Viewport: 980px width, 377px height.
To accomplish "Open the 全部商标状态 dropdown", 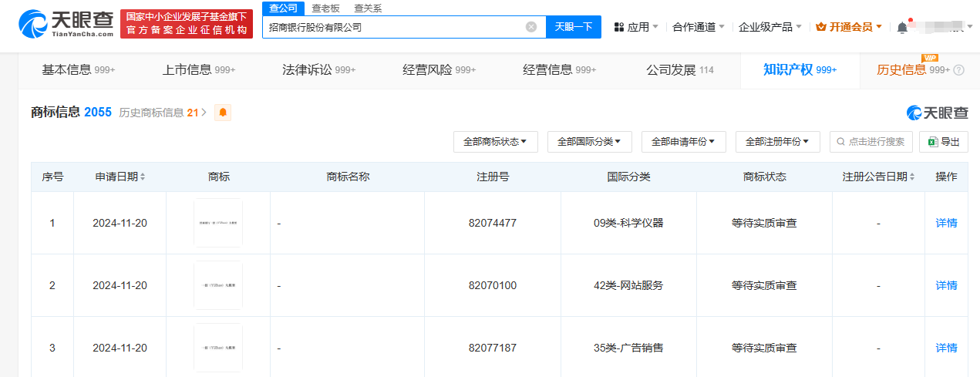I will pos(494,142).
